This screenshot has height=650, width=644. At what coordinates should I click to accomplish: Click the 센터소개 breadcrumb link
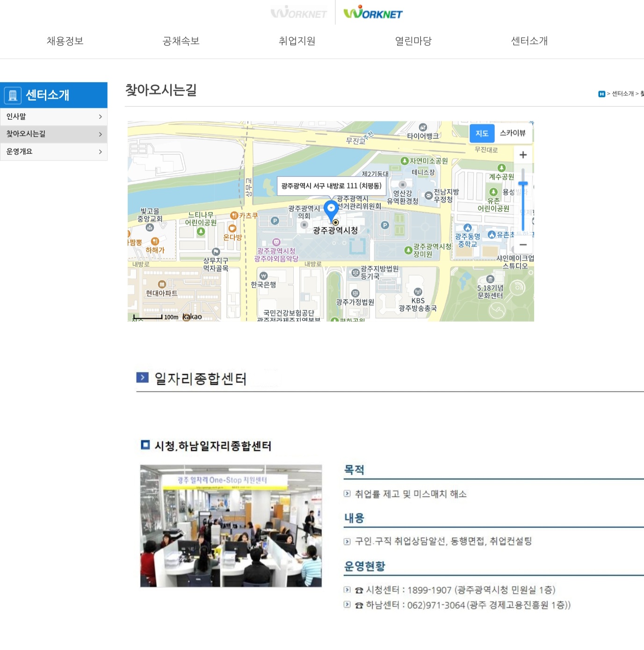point(622,94)
